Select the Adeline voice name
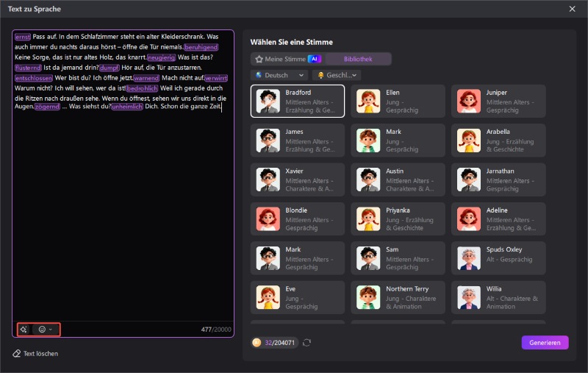 pyautogui.click(x=497, y=210)
